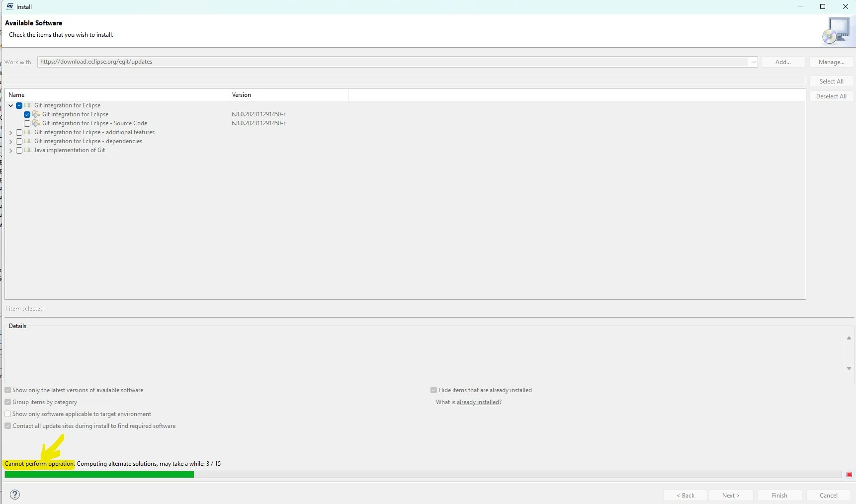Toggle Show only the latest versions checkbox
856x504 pixels.
8,390
